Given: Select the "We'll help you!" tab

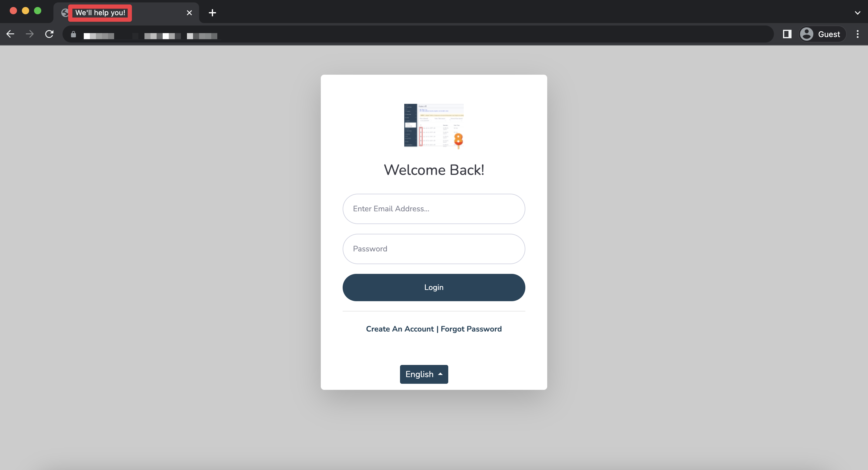Looking at the screenshot, I should (x=100, y=13).
